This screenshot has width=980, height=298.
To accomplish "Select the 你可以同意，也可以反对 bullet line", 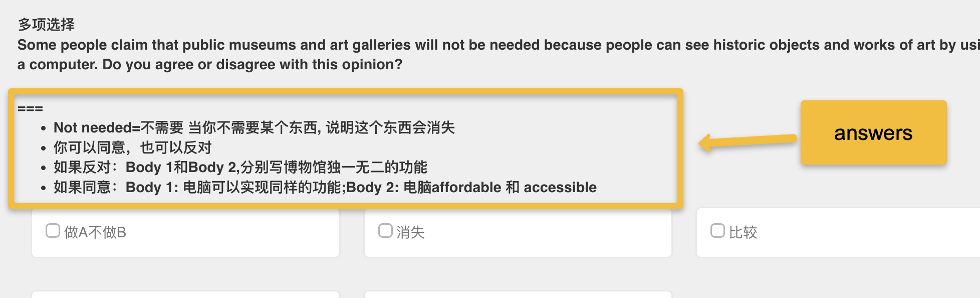I will click(133, 147).
